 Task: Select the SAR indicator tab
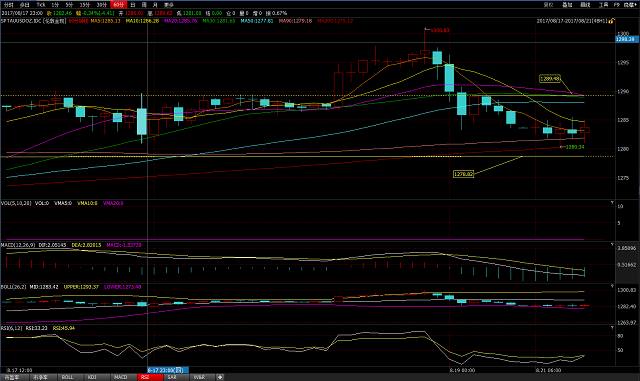coord(172,377)
